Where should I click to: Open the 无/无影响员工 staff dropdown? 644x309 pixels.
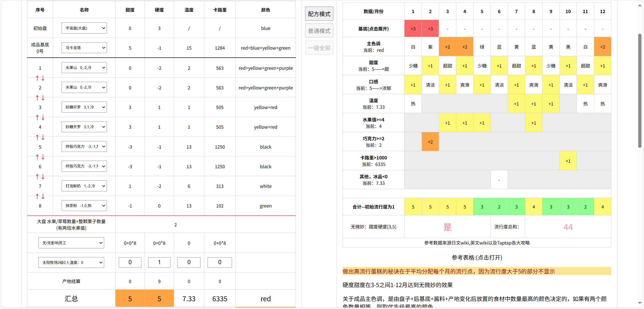coord(71,243)
